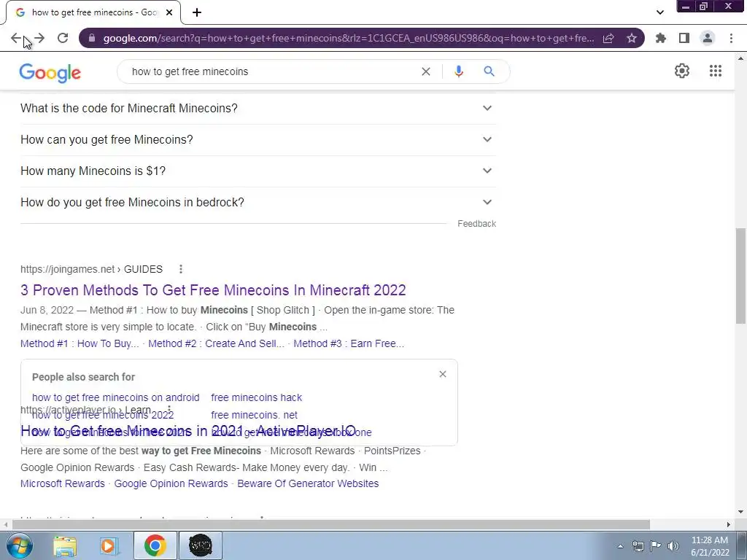Open the Chrome profile avatar
Viewport: 747px width, 560px height.
pyautogui.click(x=708, y=38)
